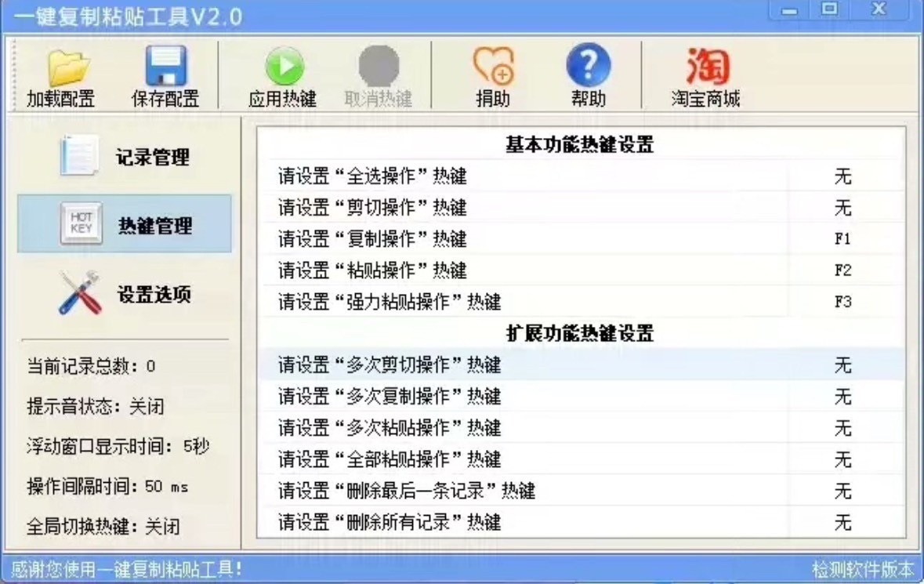The height and width of the screenshot is (584, 924).
Task: Click the grey 取消热键 icon
Action: point(379,66)
